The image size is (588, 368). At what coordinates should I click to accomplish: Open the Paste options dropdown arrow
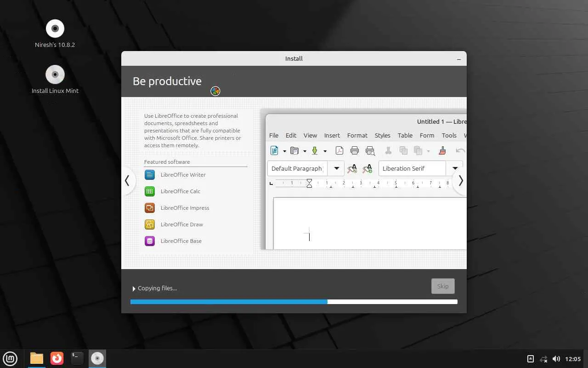(x=428, y=151)
